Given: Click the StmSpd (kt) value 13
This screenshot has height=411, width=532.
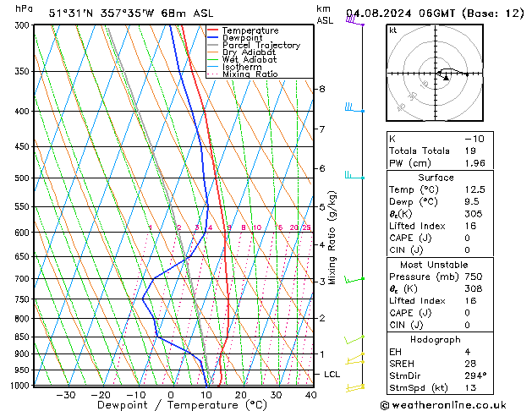Looking at the screenshot, I should (470, 388).
